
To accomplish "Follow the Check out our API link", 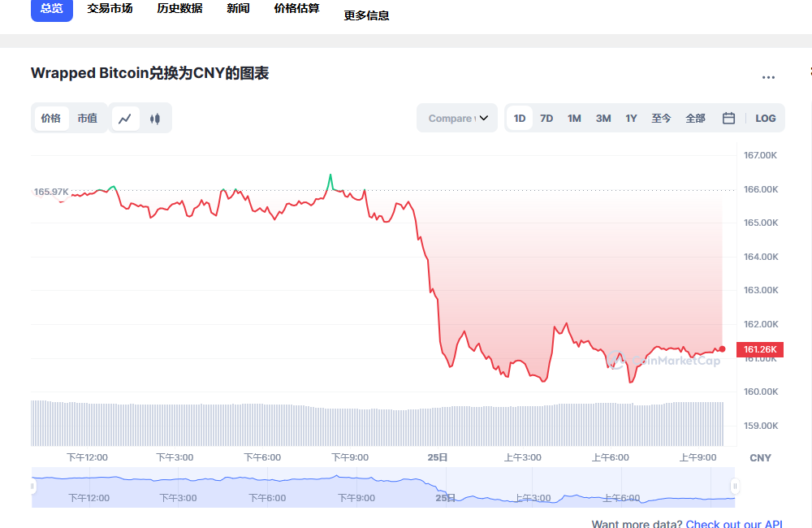I will pos(734,524).
